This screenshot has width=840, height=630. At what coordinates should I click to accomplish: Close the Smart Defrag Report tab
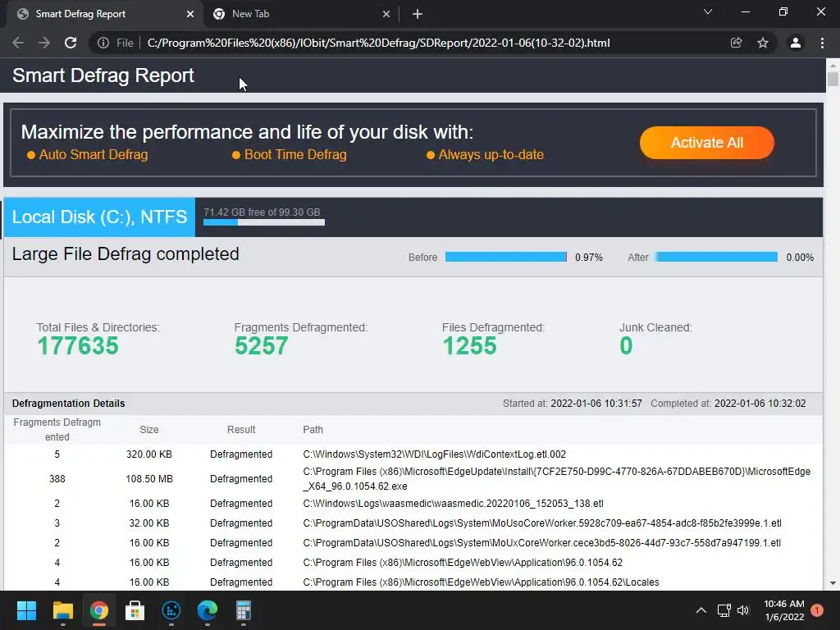[x=190, y=14]
